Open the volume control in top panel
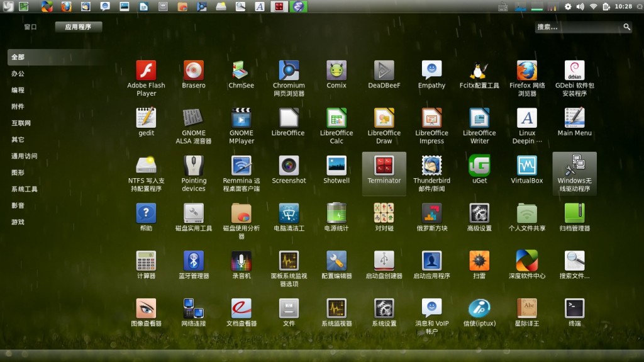The height and width of the screenshot is (362, 644). [x=580, y=6]
